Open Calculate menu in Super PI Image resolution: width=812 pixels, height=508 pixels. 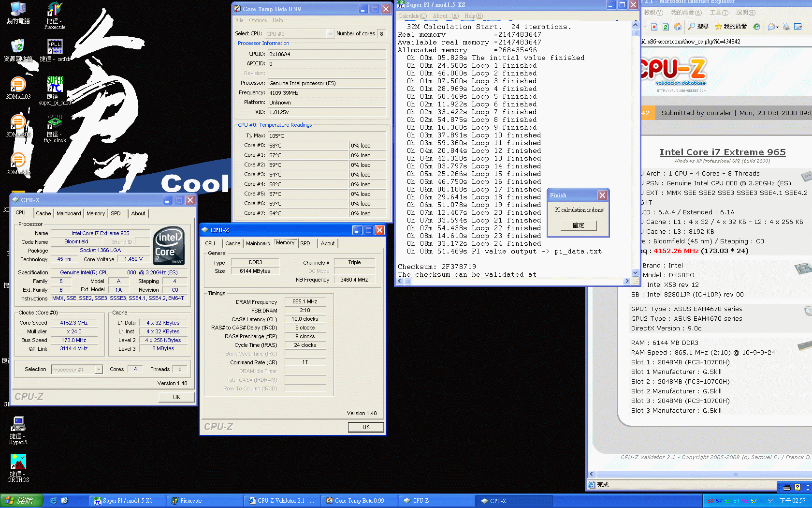(x=412, y=16)
